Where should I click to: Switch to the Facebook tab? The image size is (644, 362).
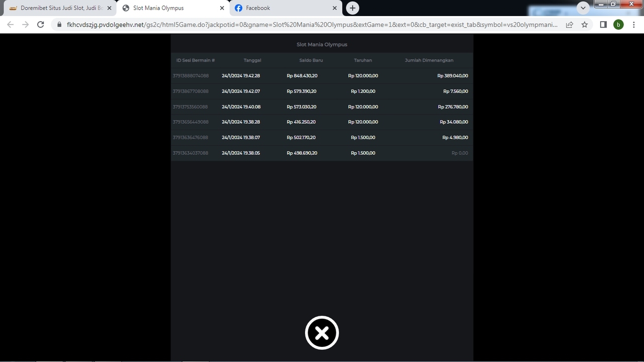(282, 8)
